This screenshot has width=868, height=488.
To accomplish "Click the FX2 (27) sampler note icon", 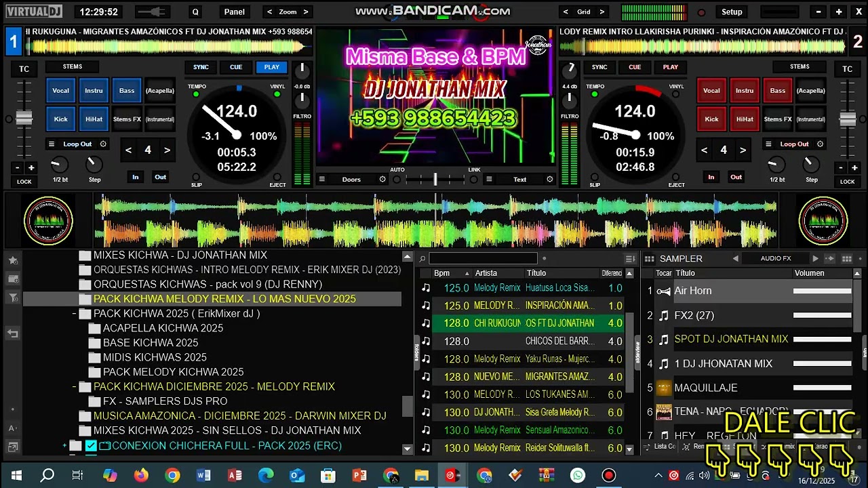I will pos(664,315).
